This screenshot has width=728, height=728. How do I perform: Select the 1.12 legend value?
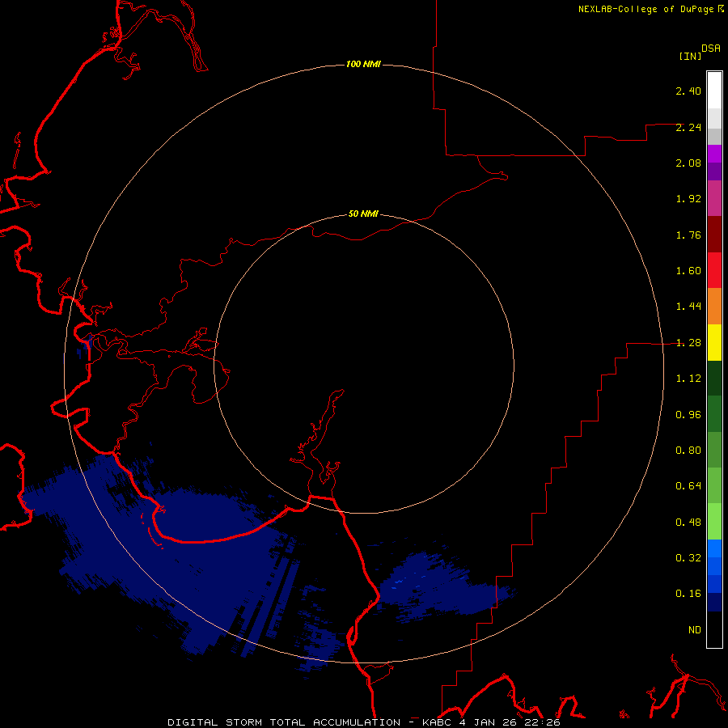pos(688,379)
